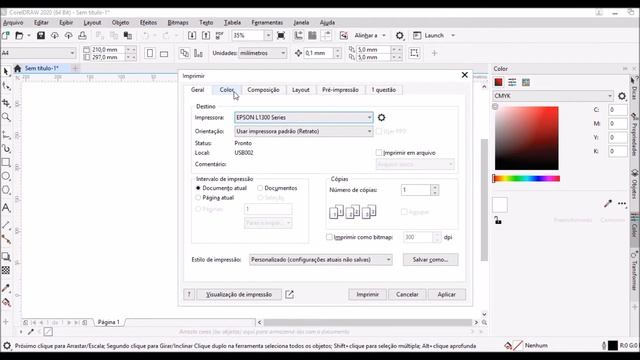Click Visualização de impressão button
This screenshot has height=360, width=640.
[x=239, y=294]
